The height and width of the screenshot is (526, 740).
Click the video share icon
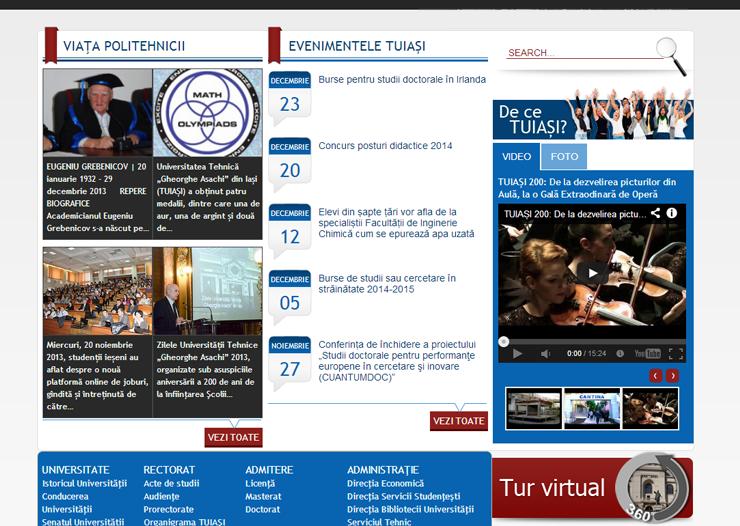point(655,213)
